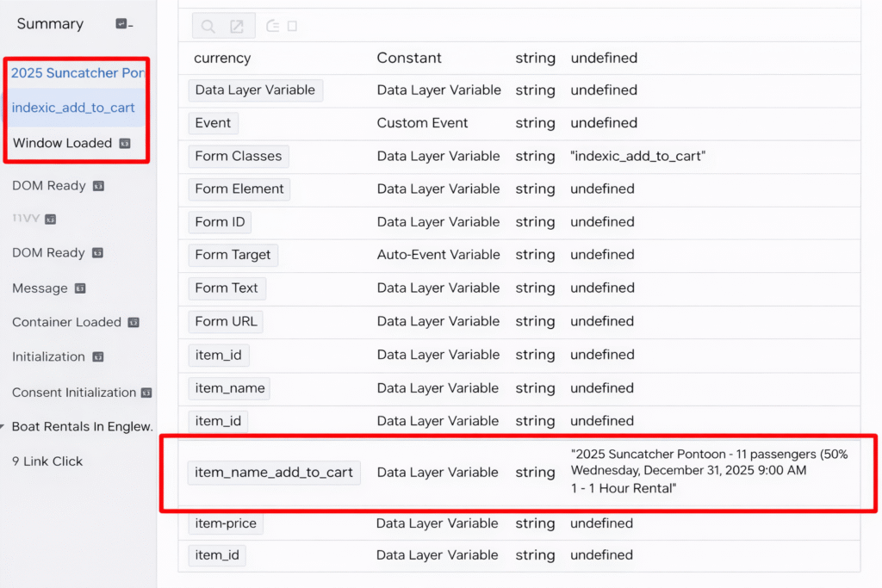Click the badge icon next to Consent Initialization
This screenshot has height=588, width=882.
[x=146, y=393]
